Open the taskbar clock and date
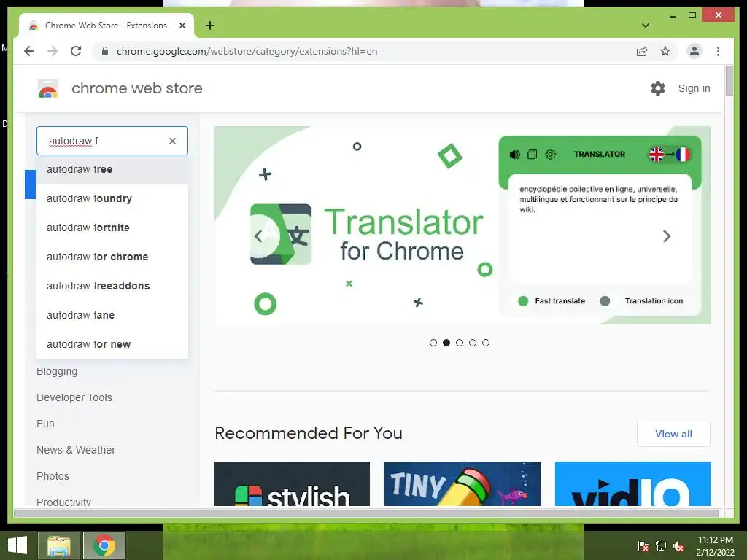 click(715, 546)
